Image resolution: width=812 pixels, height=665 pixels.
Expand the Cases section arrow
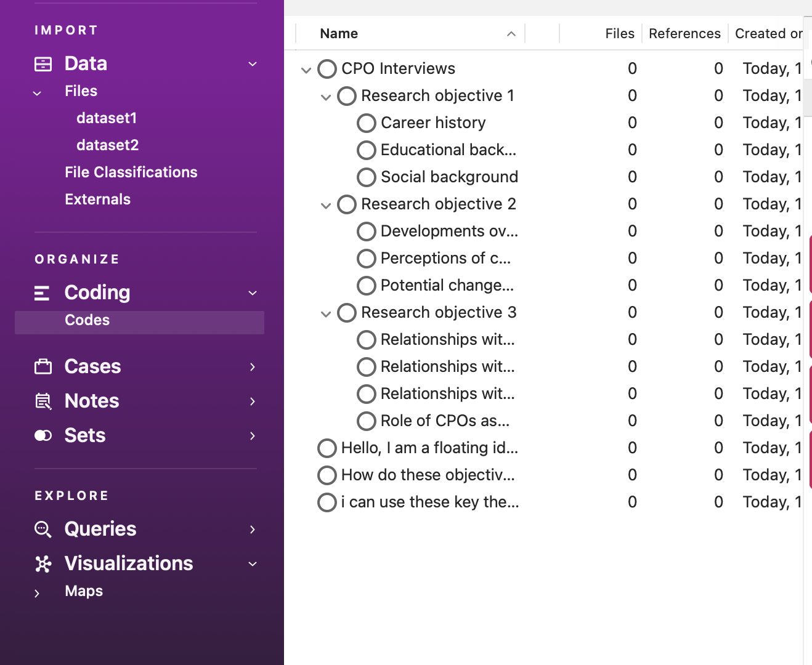pos(253,367)
